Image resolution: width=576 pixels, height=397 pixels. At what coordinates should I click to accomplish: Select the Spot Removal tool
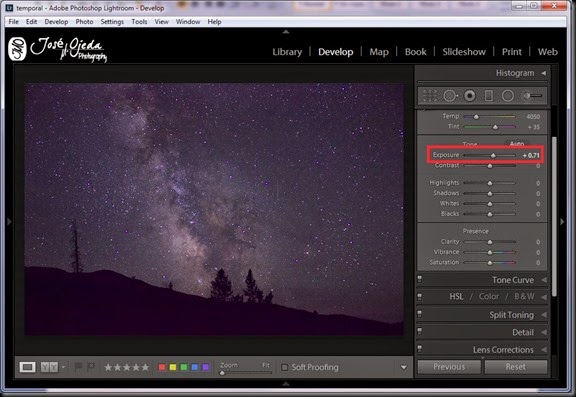coord(450,96)
